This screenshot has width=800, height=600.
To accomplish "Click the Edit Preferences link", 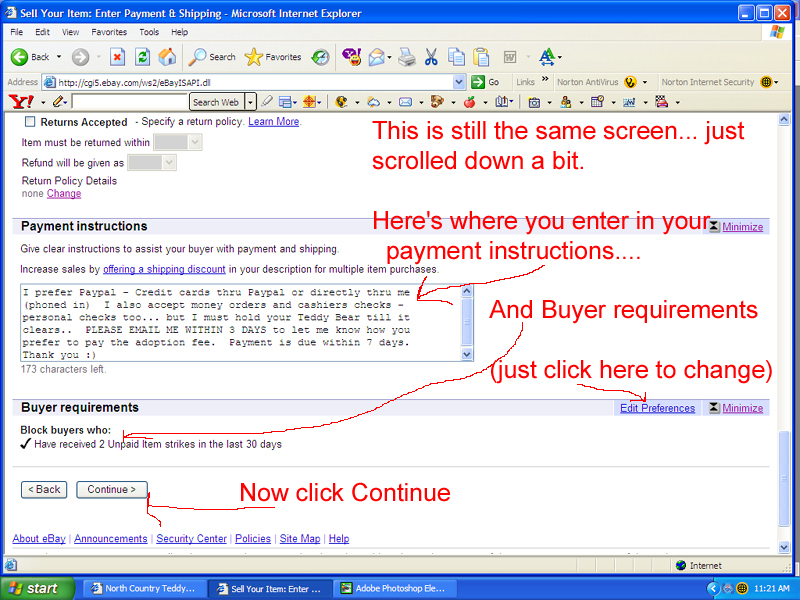I will pyautogui.click(x=657, y=408).
